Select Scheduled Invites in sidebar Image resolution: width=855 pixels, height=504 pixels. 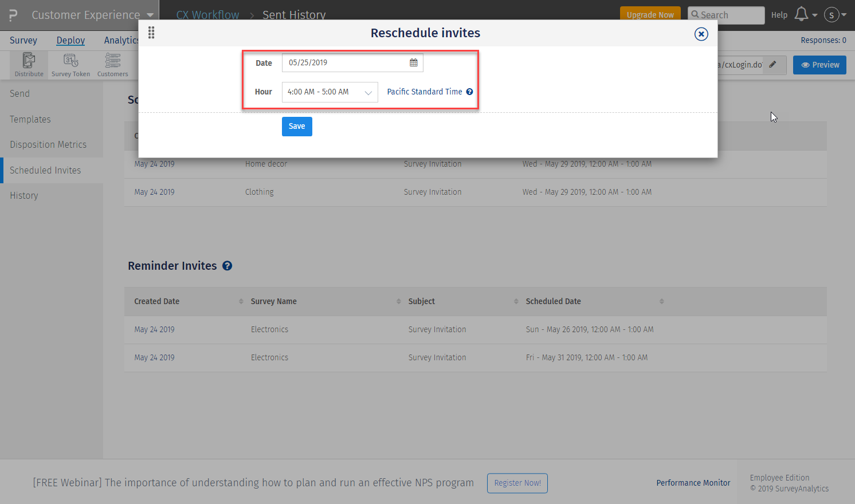pos(52,170)
